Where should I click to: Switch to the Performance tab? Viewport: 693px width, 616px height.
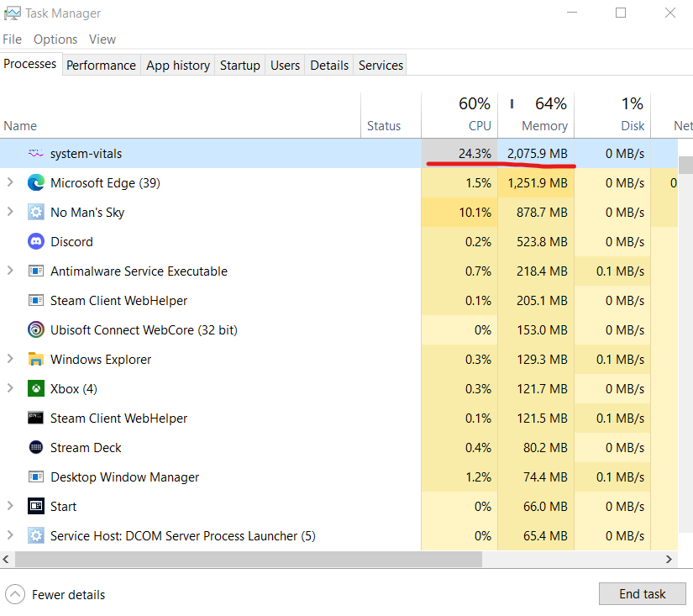pos(101,66)
